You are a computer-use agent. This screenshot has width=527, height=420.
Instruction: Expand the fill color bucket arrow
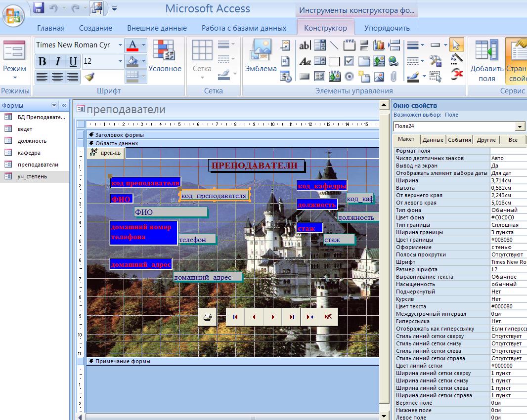(x=143, y=61)
